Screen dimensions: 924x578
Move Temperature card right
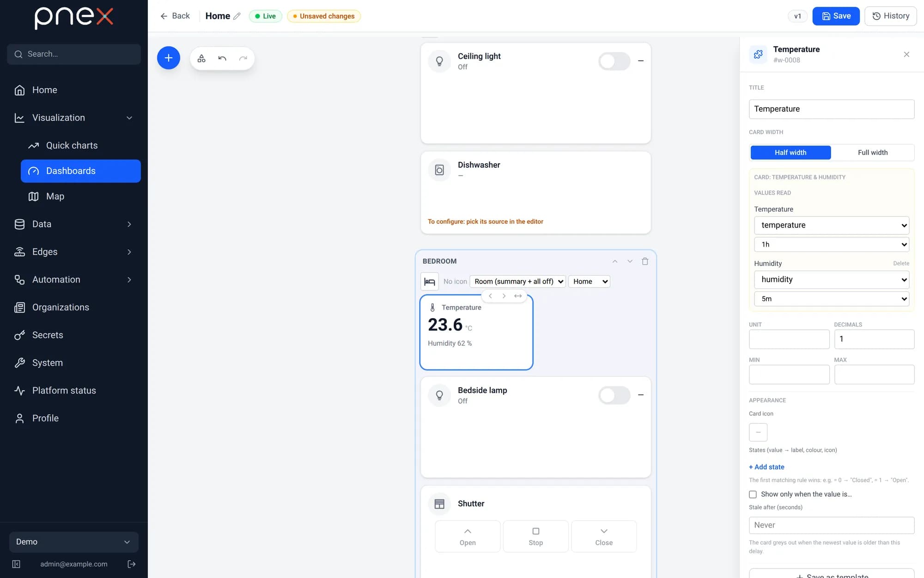(x=504, y=296)
